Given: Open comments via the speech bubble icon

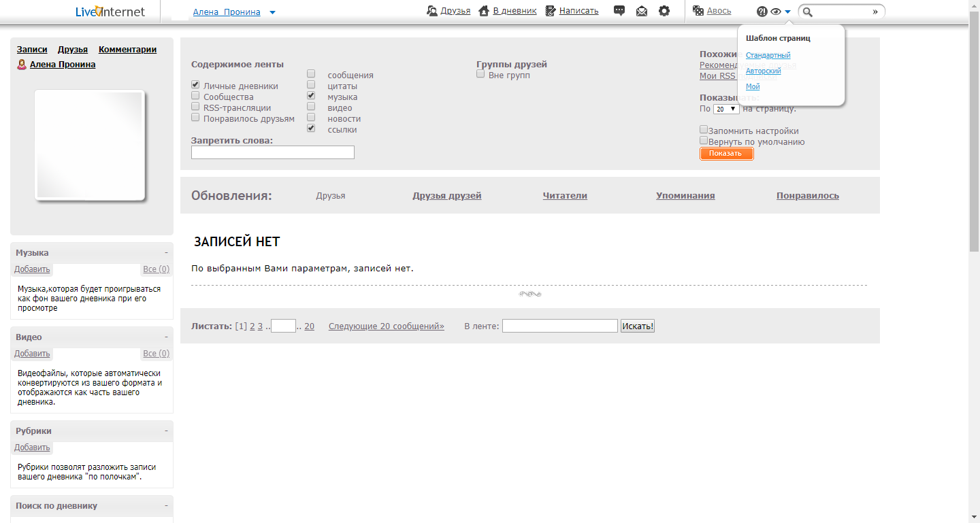Looking at the screenshot, I should [x=619, y=11].
